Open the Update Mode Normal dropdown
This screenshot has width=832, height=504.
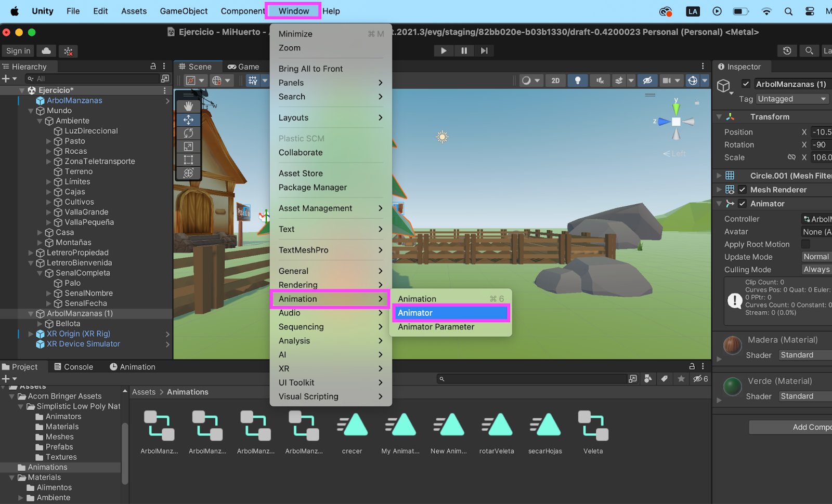tap(816, 257)
